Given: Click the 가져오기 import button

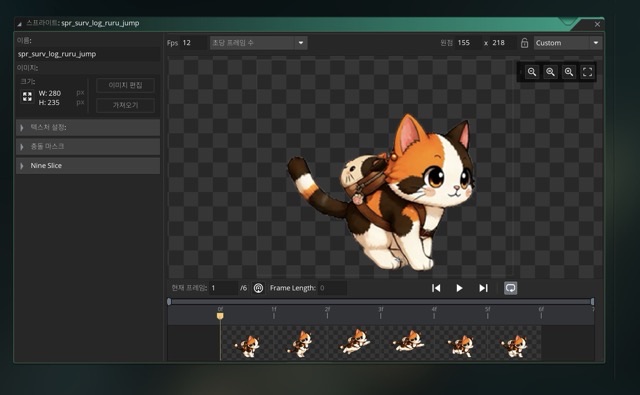Looking at the screenshot, I should (125, 105).
